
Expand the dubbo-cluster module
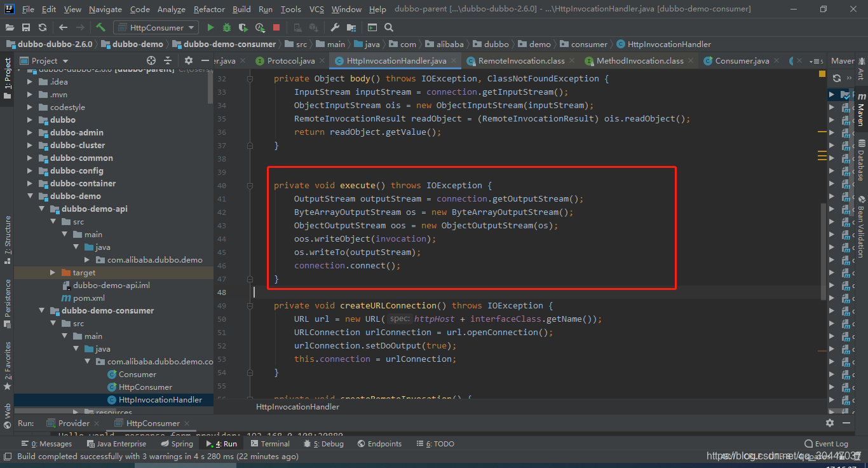(x=30, y=145)
